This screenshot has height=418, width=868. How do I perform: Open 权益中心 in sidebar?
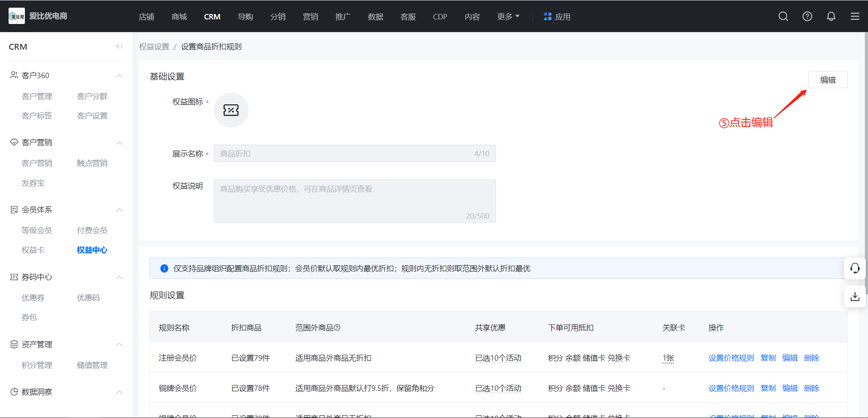[x=92, y=250]
